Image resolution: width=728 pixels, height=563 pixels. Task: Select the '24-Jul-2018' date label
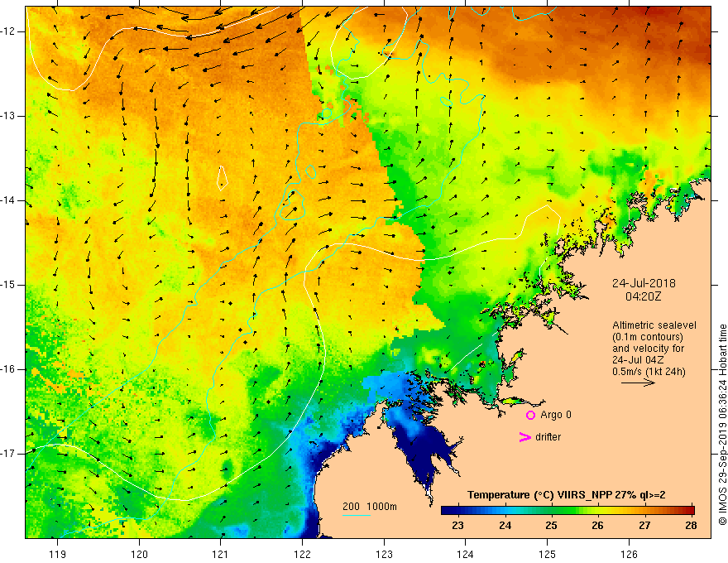[644, 283]
